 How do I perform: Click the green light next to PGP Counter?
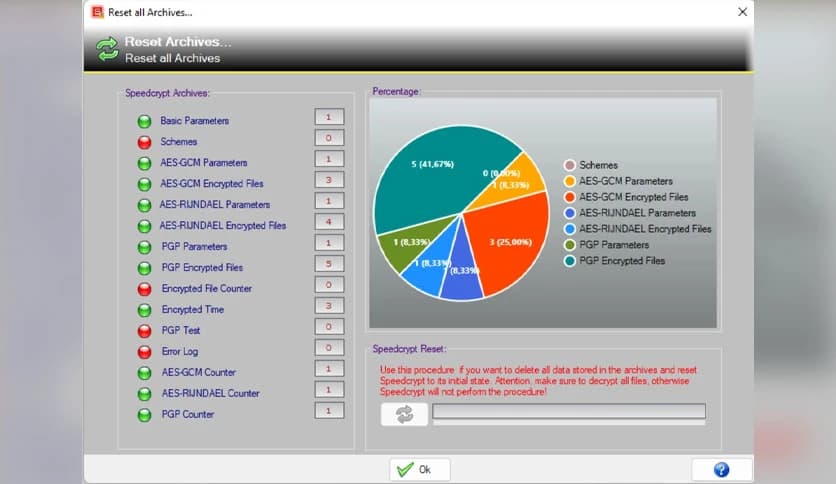[144, 415]
